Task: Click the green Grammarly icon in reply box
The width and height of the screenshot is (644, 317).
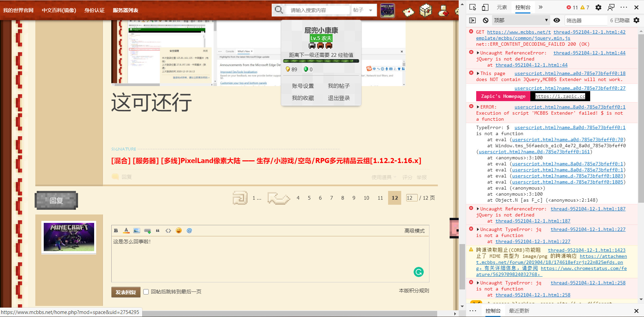Action: pos(419,272)
